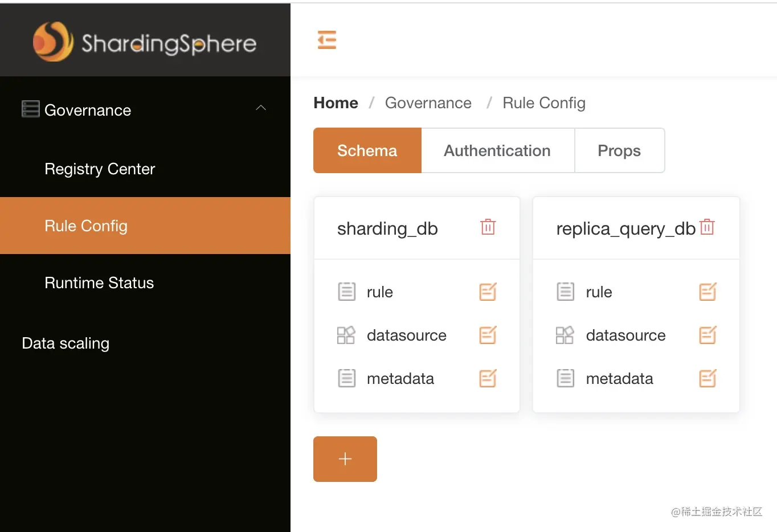This screenshot has width=777, height=532.
Task: Select Rule Config in the sidebar
Action: (x=86, y=226)
